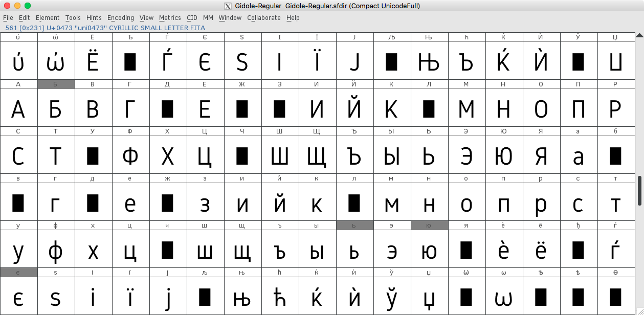Open the File menu
The width and height of the screenshot is (644, 315).
(8, 17)
